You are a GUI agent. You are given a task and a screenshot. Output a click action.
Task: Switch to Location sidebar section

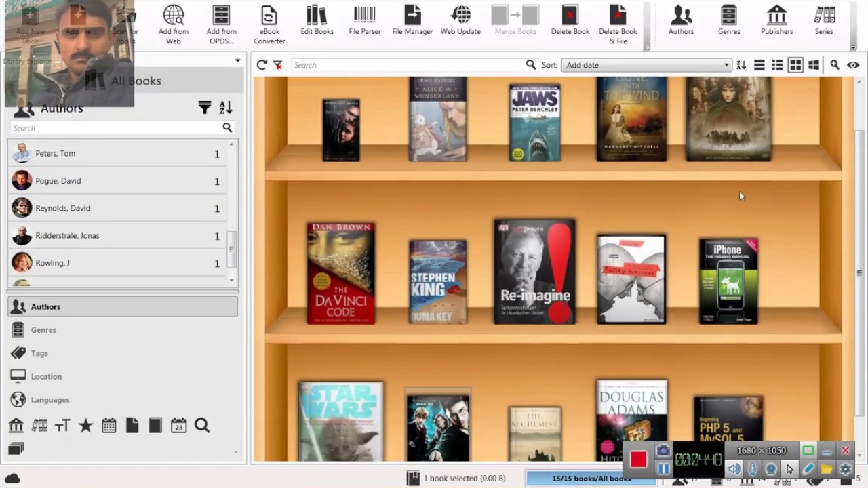click(123, 376)
